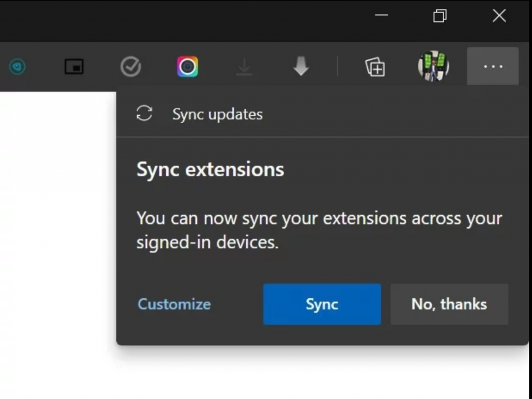Click the solid down-arrow extension icon
The height and width of the screenshot is (399, 532).
tap(301, 66)
